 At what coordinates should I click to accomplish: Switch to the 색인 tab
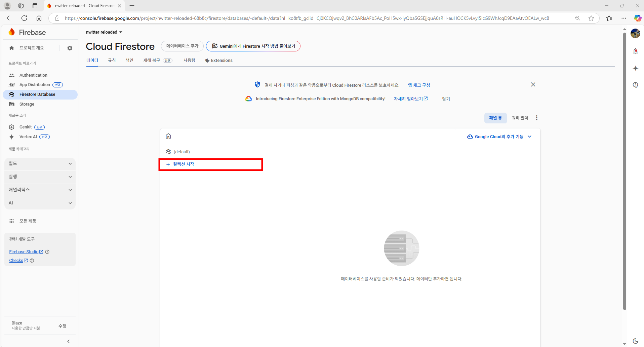point(129,61)
